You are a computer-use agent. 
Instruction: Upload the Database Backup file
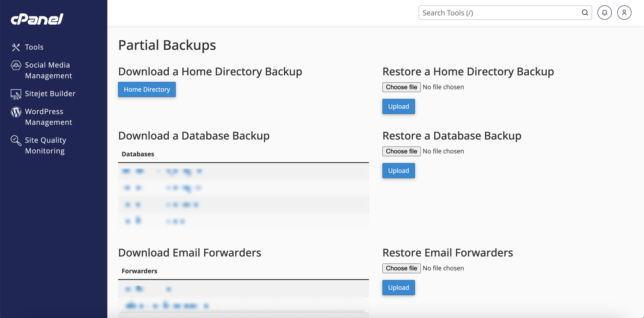click(x=398, y=171)
